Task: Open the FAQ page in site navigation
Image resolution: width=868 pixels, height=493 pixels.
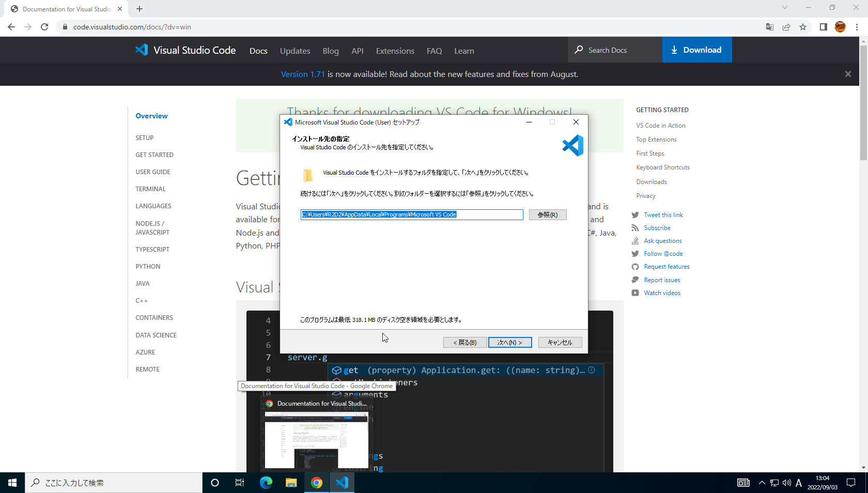Action: (x=435, y=51)
